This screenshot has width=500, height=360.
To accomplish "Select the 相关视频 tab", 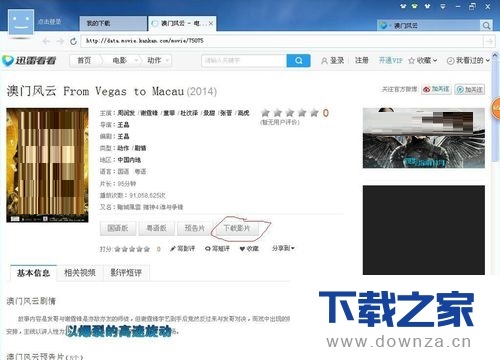I will click(x=80, y=273).
